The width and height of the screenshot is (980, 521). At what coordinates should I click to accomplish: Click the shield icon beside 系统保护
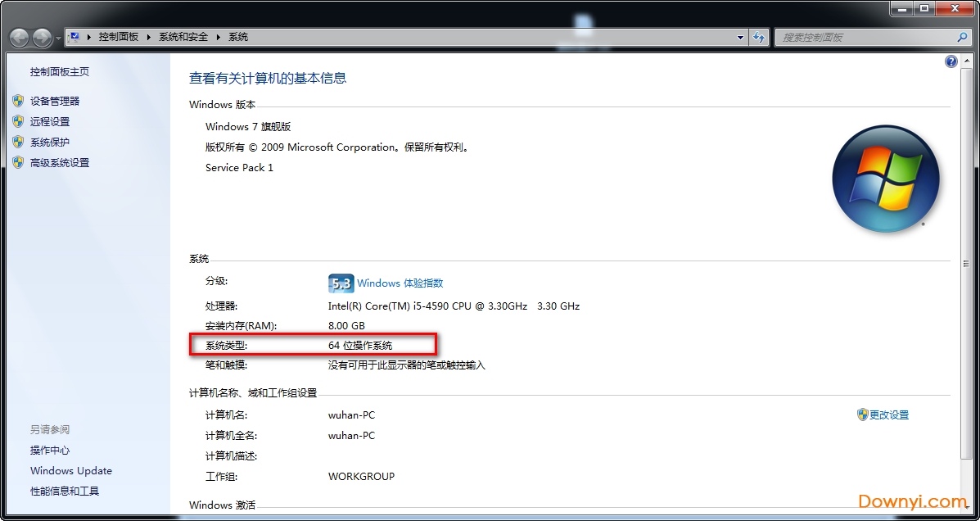pyautogui.click(x=18, y=142)
